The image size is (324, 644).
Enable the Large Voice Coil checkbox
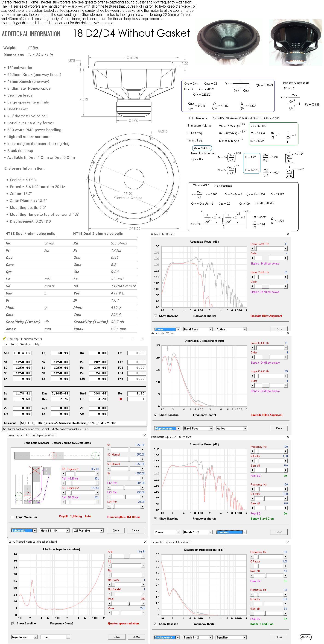[x=12, y=517]
